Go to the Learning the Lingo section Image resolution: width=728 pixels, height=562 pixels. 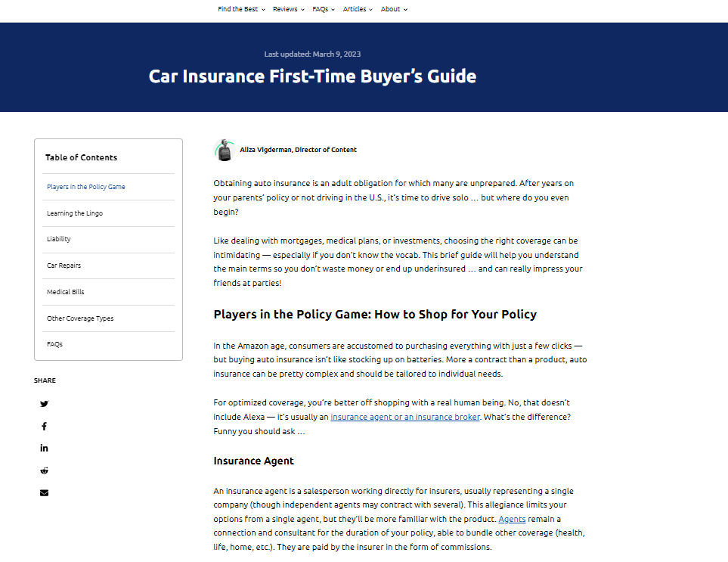tap(75, 213)
